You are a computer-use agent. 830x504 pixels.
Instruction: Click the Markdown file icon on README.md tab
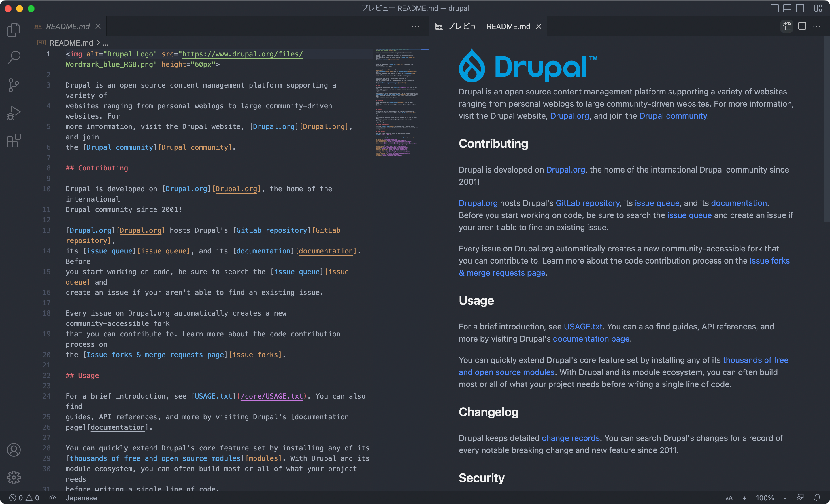pyautogui.click(x=38, y=26)
